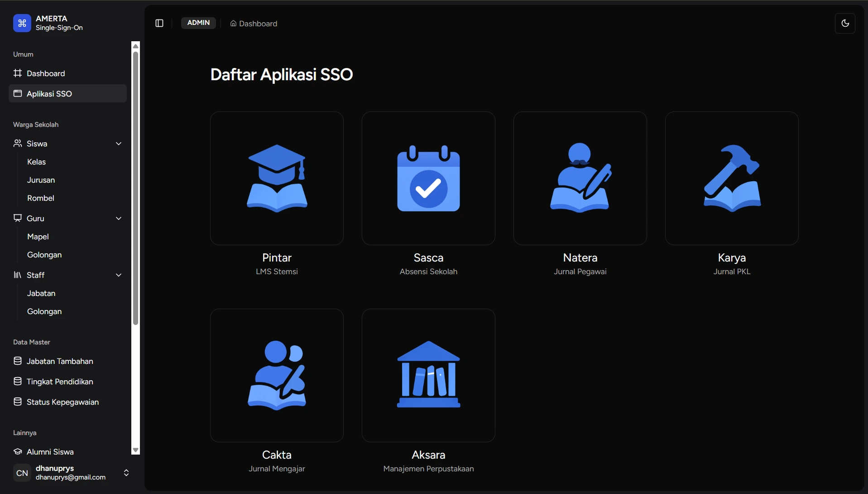Open the Karya Jurnal PKL application

(732, 178)
